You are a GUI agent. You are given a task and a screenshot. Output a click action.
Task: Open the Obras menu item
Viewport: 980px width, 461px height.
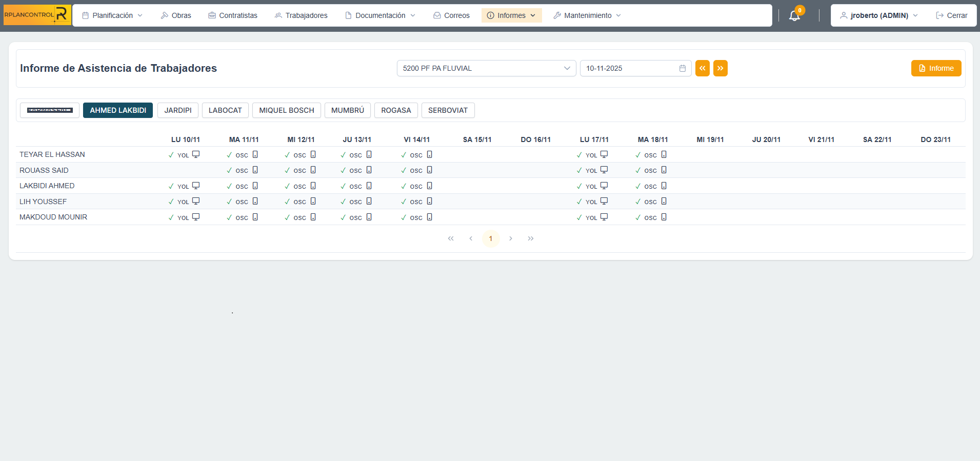click(176, 15)
